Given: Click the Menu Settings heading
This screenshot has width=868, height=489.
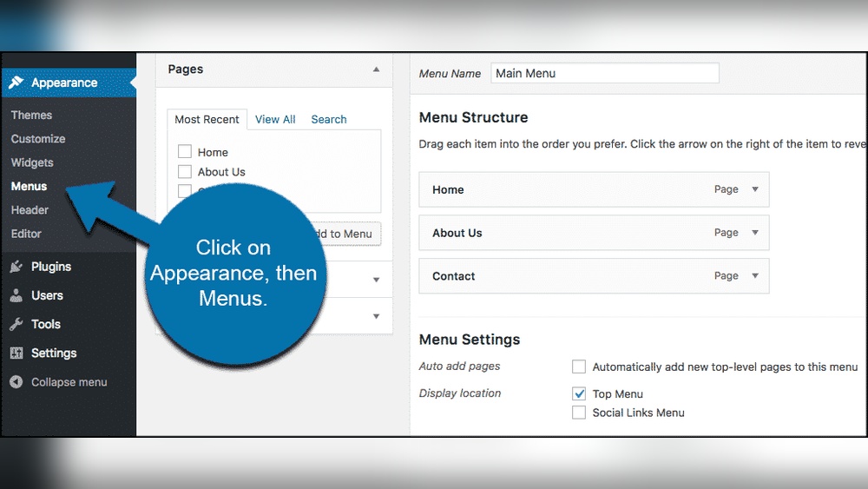Looking at the screenshot, I should [470, 340].
